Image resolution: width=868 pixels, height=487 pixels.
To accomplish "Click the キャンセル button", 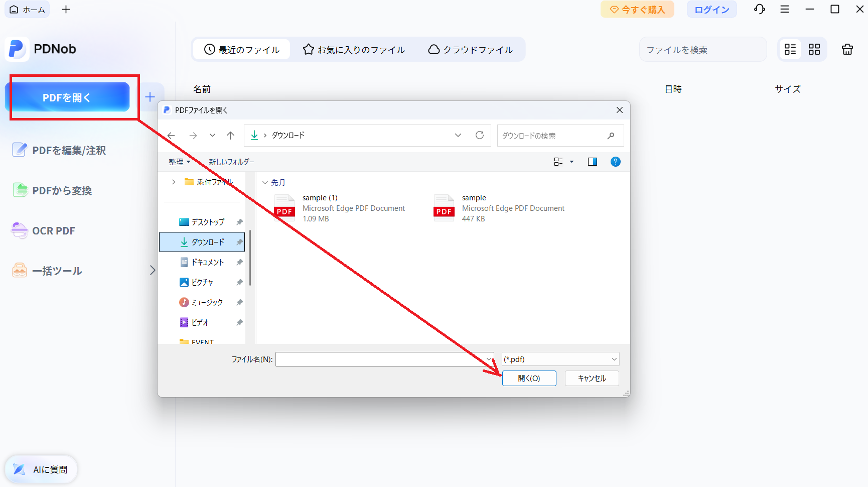I will point(592,378).
